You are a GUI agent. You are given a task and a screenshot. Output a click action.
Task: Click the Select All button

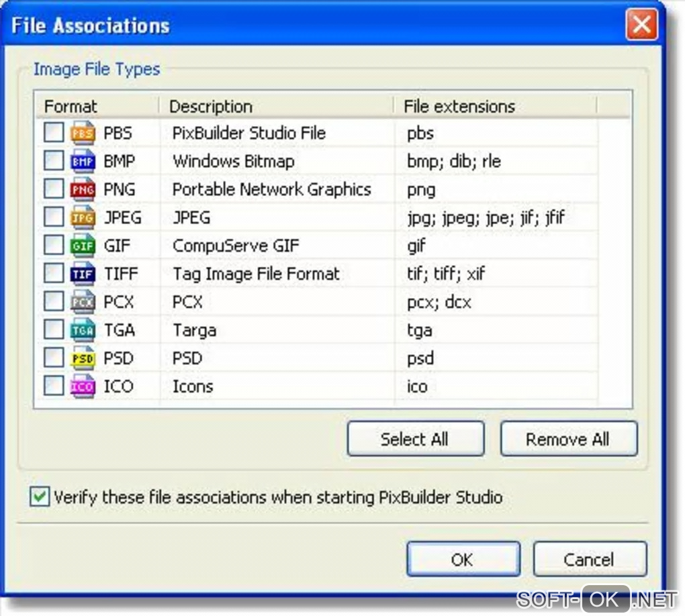pos(416,439)
